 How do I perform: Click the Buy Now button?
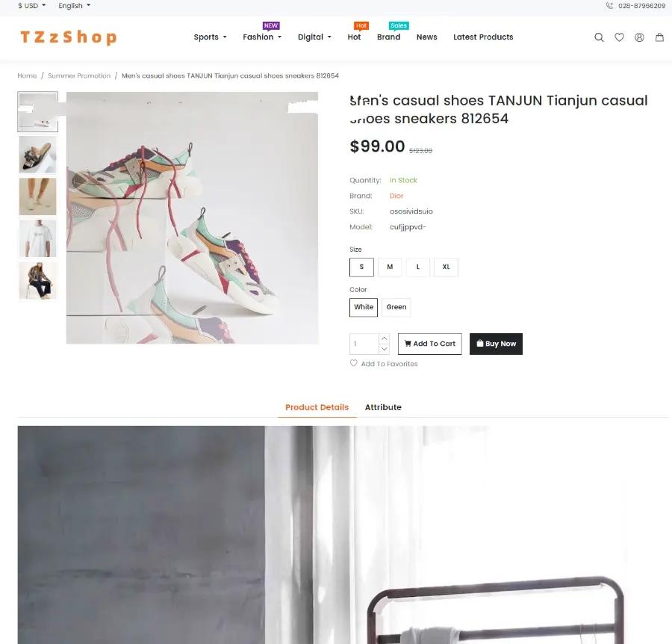coord(496,344)
